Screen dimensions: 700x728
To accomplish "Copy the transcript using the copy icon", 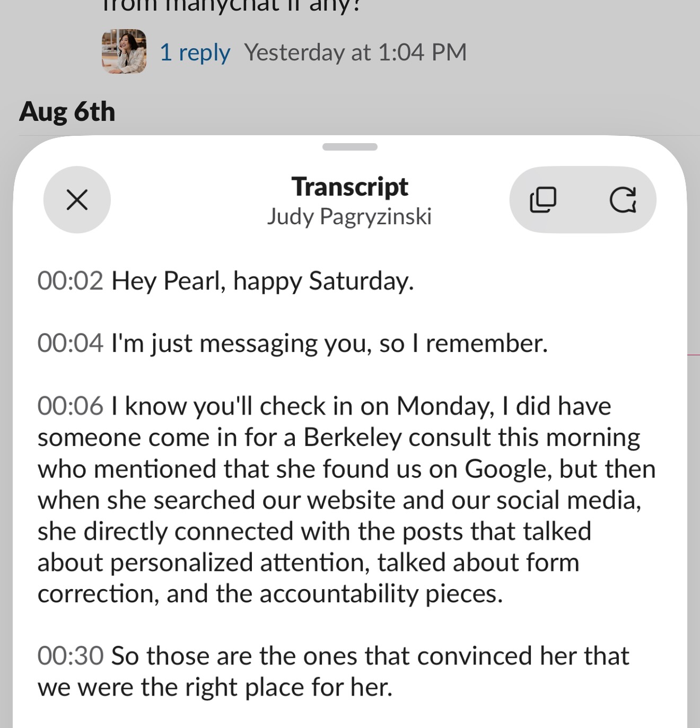I will click(543, 200).
